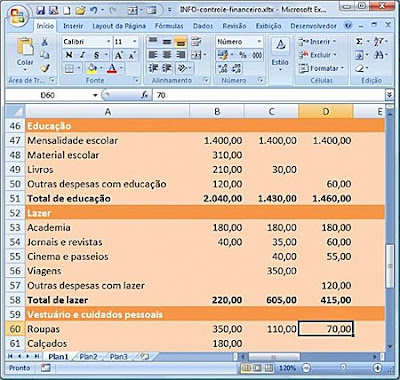Click the Colar paste button
The height and width of the screenshot is (380, 400).
[x=25, y=55]
